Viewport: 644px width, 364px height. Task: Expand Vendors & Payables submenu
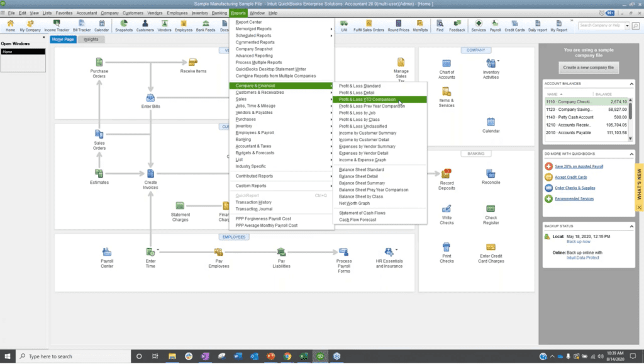pyautogui.click(x=281, y=112)
